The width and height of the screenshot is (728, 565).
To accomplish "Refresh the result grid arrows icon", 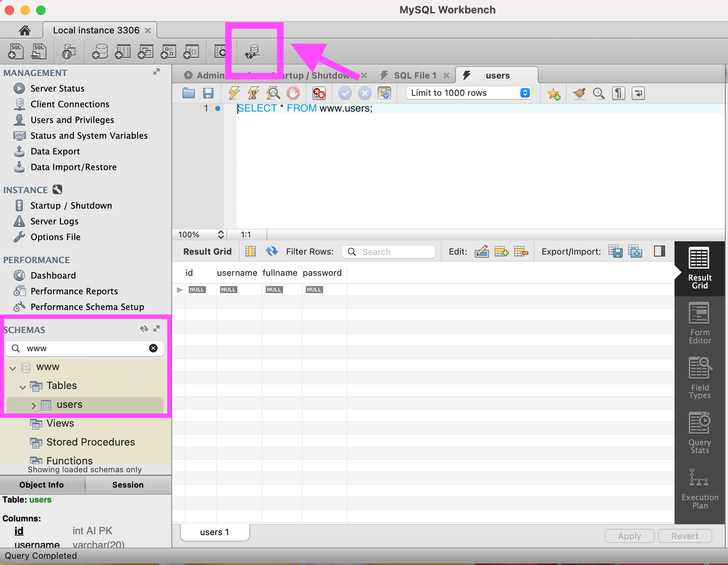I will click(x=272, y=251).
